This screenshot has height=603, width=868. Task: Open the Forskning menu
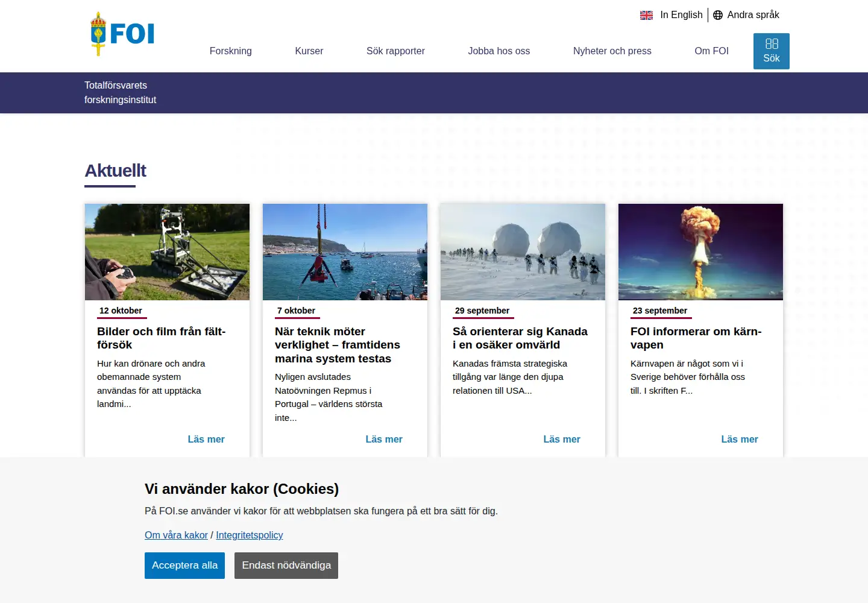point(231,51)
